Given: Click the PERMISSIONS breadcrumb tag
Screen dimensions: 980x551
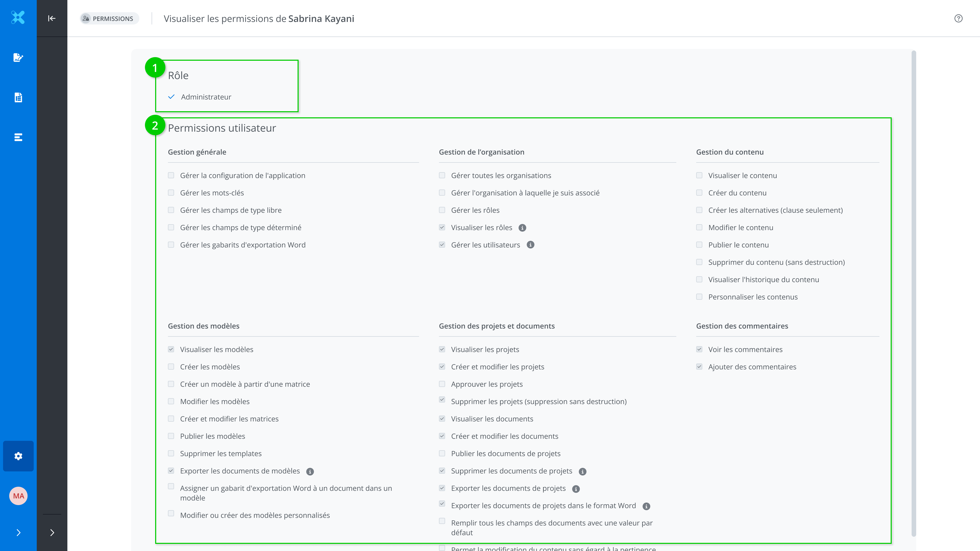Looking at the screenshot, I should tap(109, 19).
